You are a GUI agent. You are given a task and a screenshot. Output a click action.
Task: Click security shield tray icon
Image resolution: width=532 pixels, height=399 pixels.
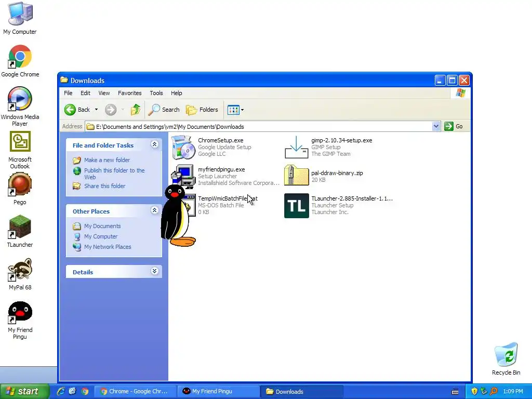point(474,391)
